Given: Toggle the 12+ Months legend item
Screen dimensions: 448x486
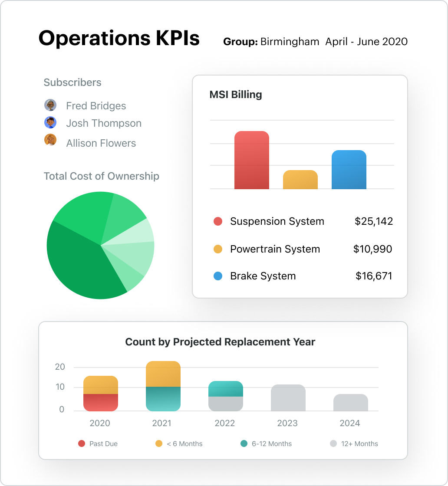Looking at the screenshot, I should click(354, 443).
